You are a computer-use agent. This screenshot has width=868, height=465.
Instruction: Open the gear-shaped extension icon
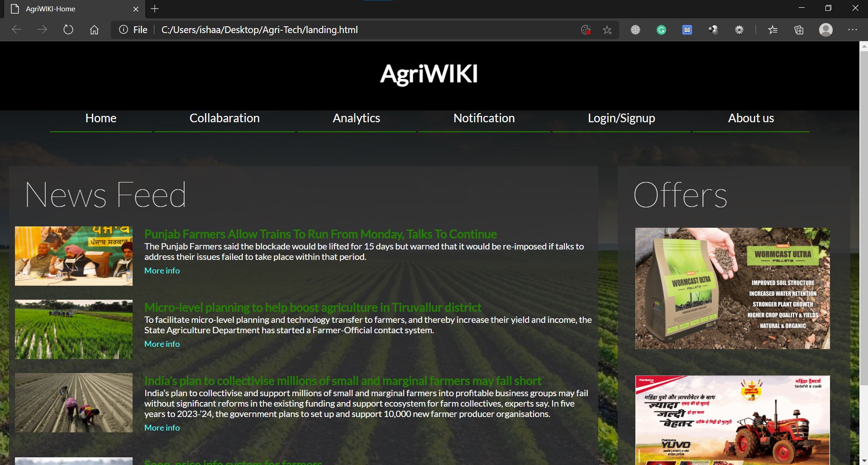click(x=739, y=30)
